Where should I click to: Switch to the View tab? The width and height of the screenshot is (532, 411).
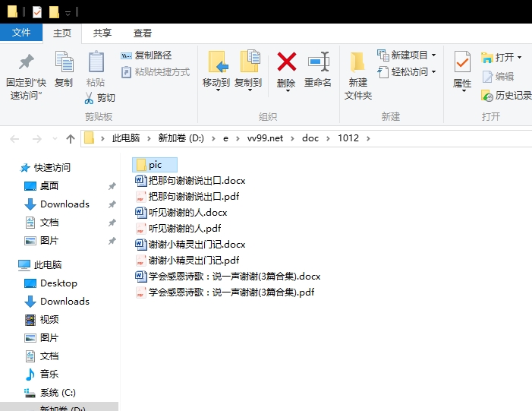click(143, 33)
